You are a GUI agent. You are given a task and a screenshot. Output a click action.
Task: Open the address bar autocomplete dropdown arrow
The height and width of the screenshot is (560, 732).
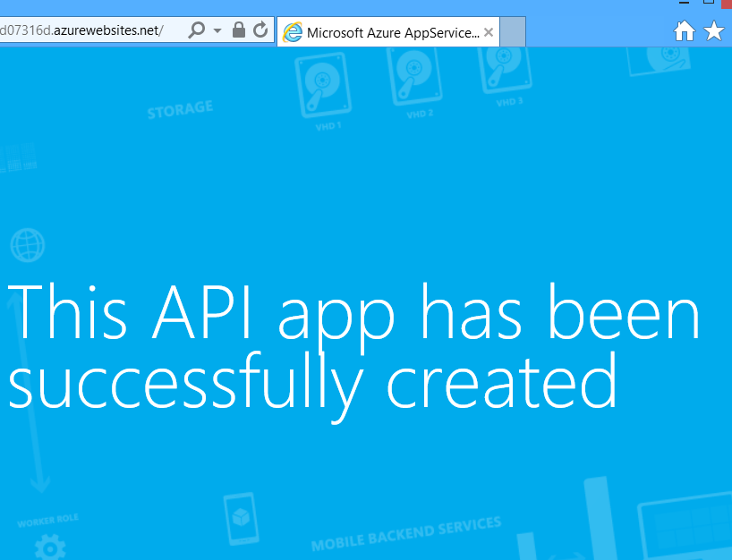tap(217, 31)
